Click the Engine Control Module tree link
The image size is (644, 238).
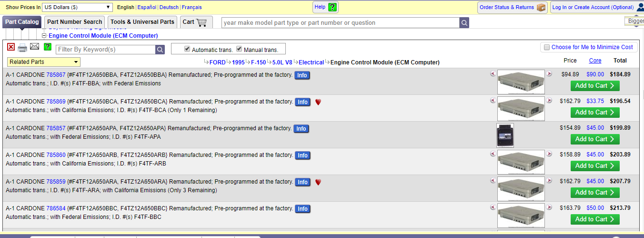pyautogui.click(x=103, y=36)
